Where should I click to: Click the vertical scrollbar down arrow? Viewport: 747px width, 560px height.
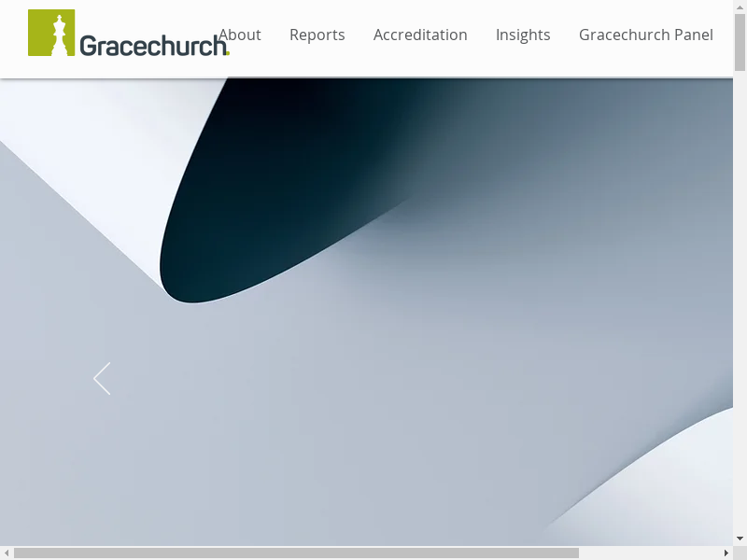click(x=740, y=539)
